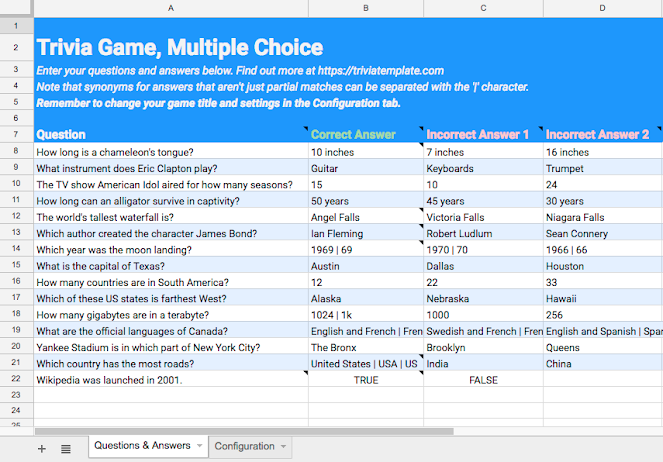Select the '256' cell

[603, 314]
